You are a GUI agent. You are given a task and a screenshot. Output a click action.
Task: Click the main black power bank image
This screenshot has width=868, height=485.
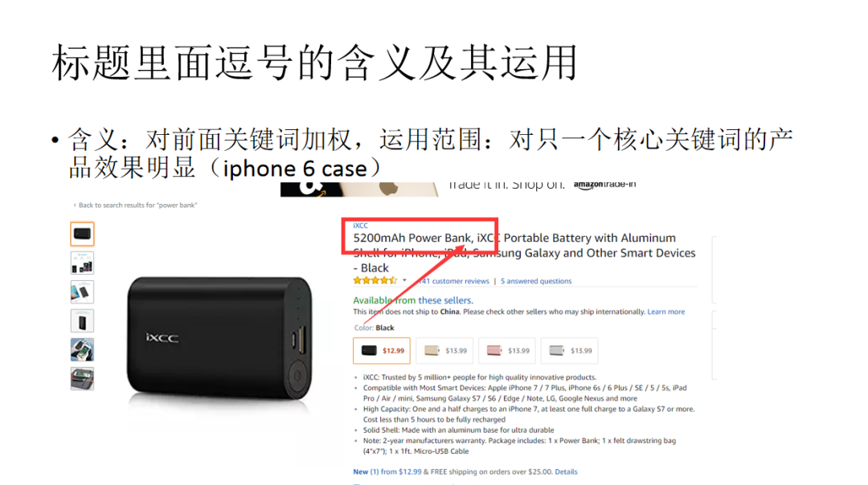220,338
